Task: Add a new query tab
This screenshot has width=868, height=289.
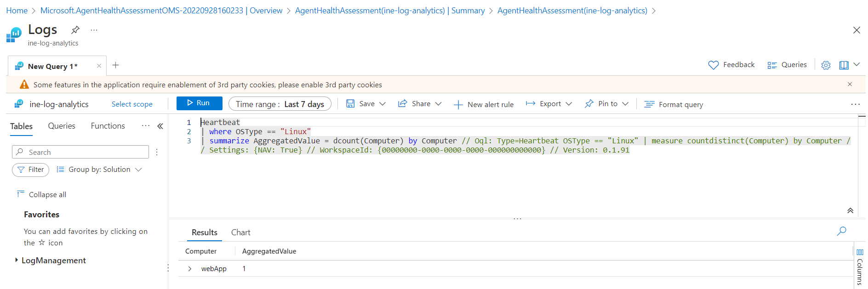Action: coord(116,65)
